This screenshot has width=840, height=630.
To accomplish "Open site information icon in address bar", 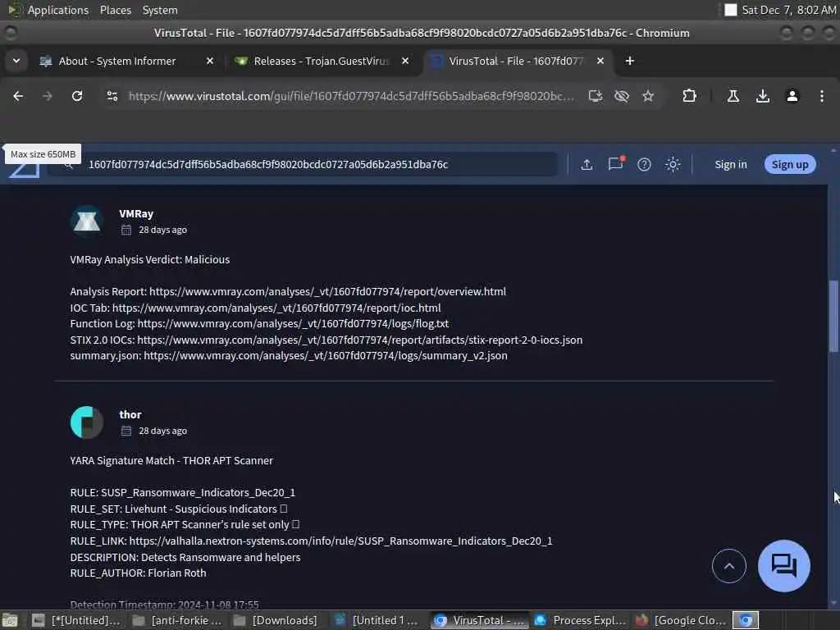I will 112,96.
